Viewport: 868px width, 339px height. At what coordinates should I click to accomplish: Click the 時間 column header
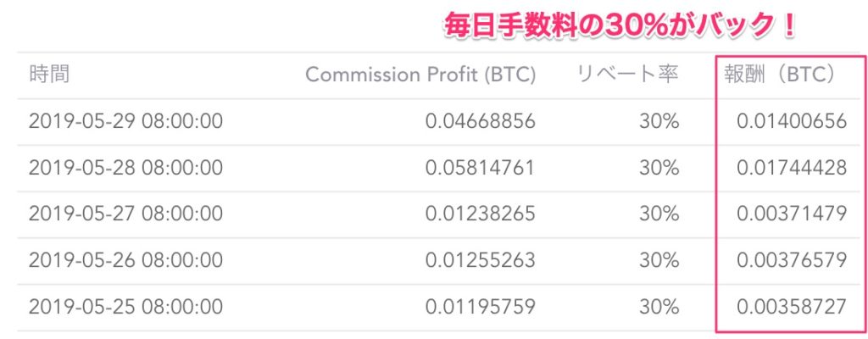tap(49, 75)
